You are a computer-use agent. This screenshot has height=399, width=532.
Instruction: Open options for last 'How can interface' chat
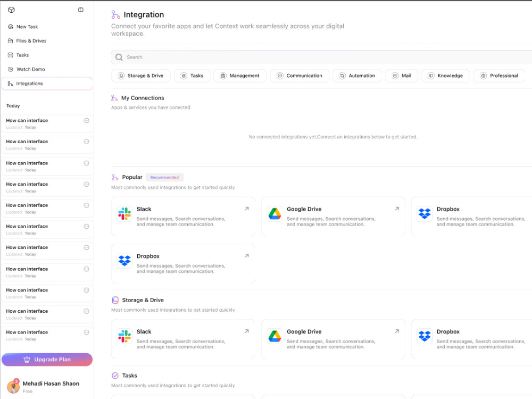[87, 332]
